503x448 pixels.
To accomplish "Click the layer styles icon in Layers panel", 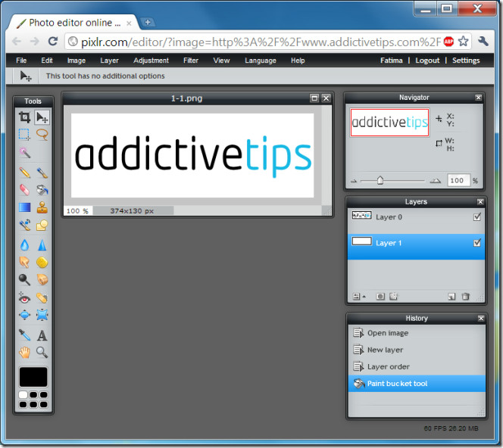I will point(393,297).
